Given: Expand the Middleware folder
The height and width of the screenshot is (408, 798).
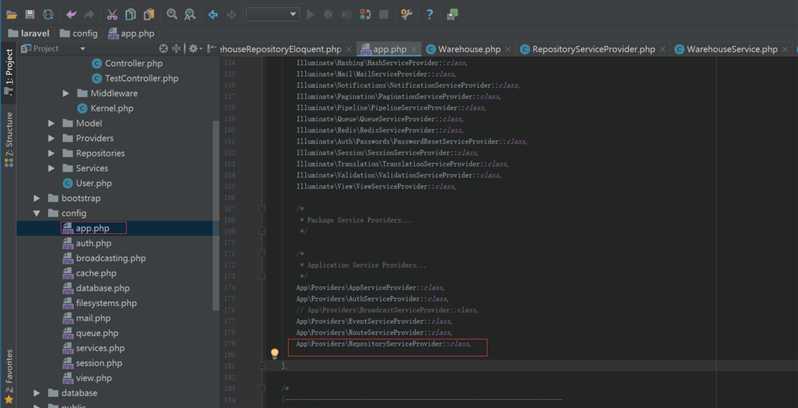Looking at the screenshot, I should 66,94.
